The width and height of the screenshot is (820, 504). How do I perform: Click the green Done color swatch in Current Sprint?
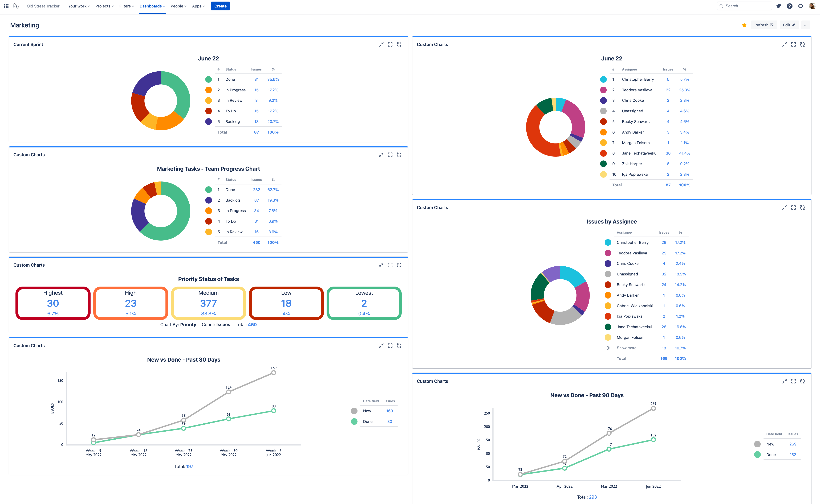point(209,79)
